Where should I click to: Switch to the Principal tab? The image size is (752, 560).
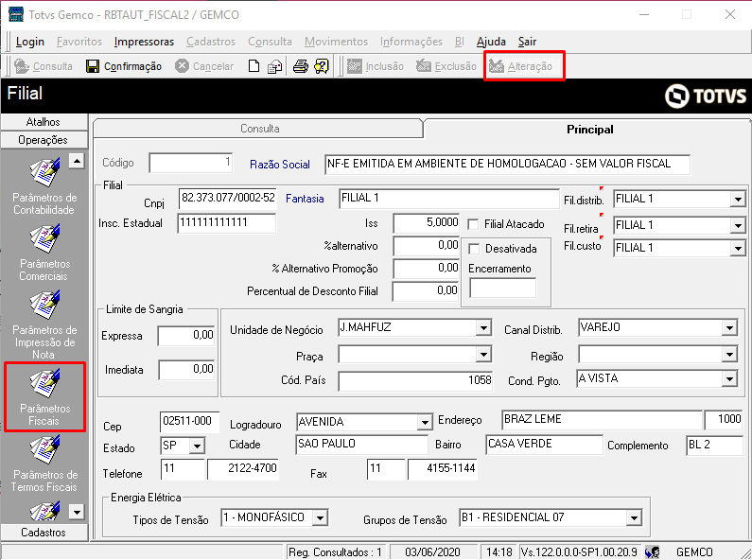(590, 129)
